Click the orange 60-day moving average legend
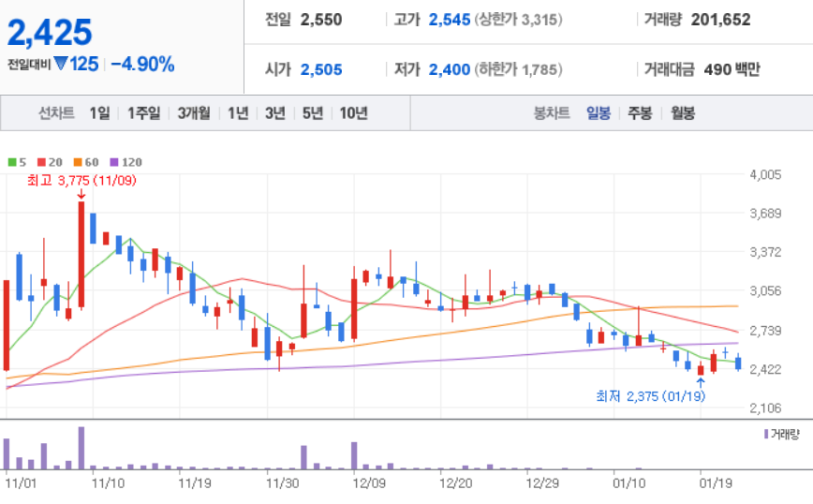This screenshot has height=504, width=813. point(86,162)
